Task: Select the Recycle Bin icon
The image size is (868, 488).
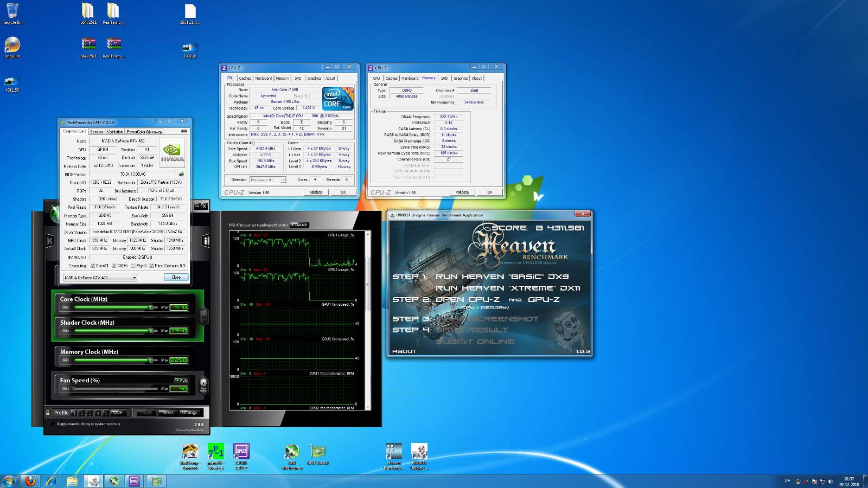Action: tap(12, 14)
